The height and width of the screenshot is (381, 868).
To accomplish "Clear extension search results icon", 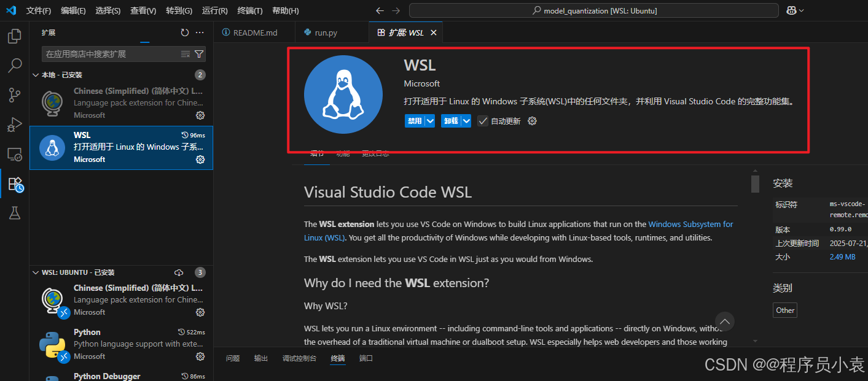I will click(186, 54).
